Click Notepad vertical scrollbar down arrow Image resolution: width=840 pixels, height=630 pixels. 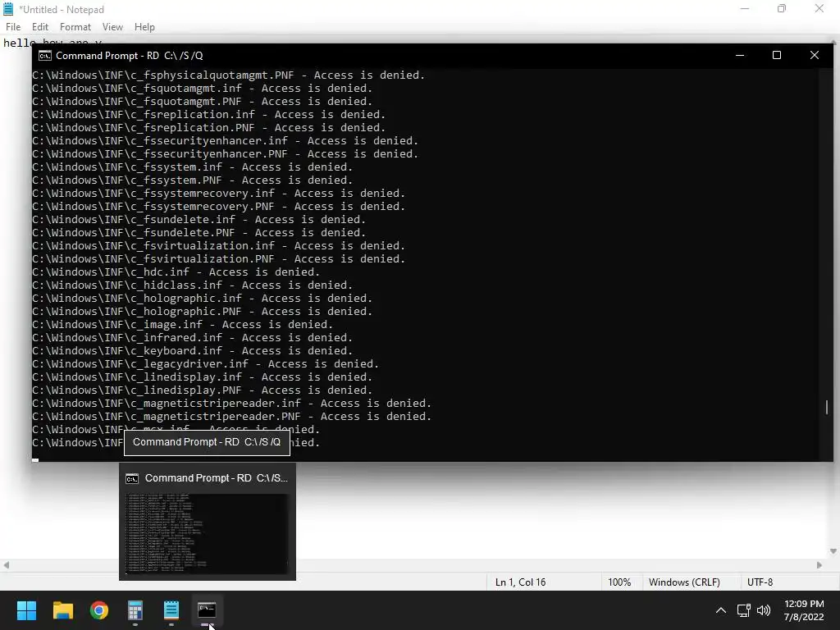(x=833, y=551)
